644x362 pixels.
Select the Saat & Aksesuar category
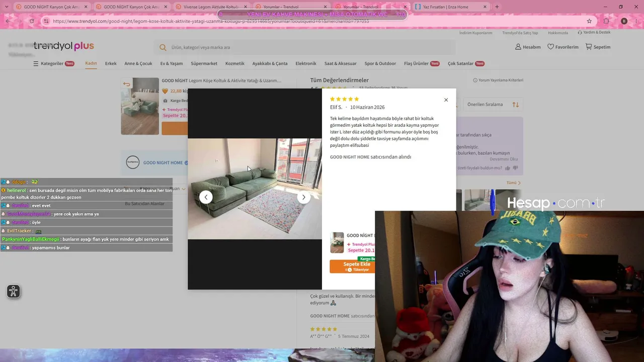[x=341, y=63]
